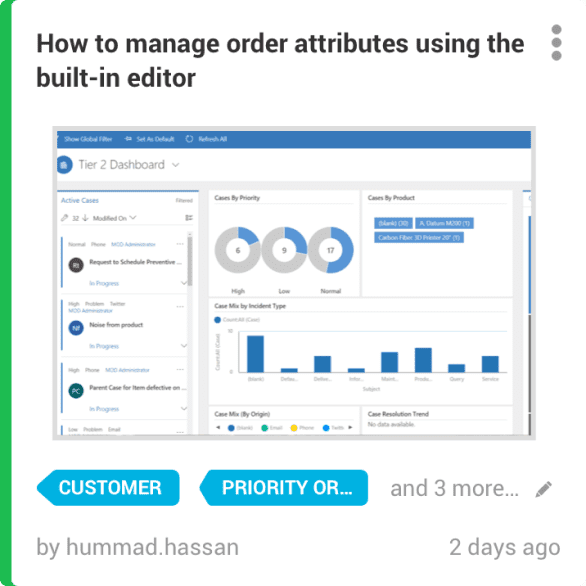
Task: Click the 'and 3 more...' tags link
Action: click(x=454, y=488)
